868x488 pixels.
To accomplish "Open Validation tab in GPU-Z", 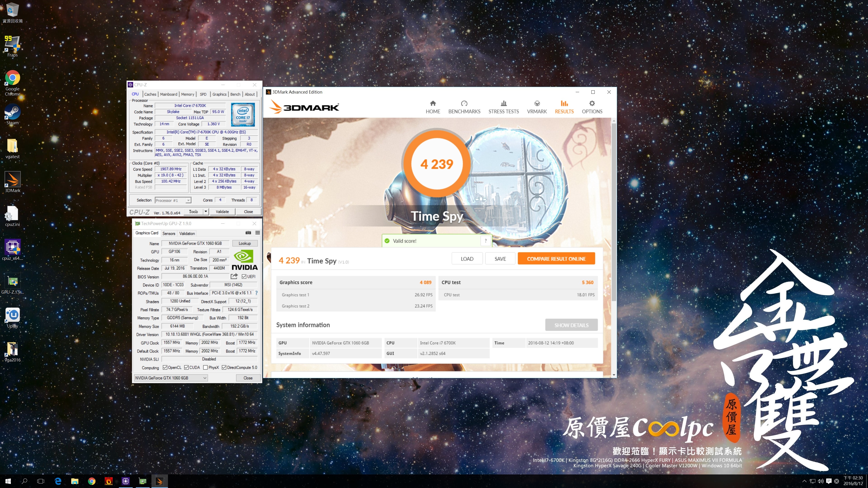I will pos(187,233).
